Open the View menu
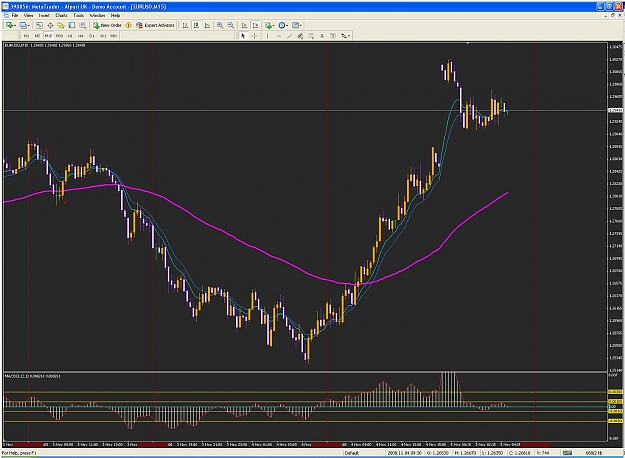 coord(28,16)
